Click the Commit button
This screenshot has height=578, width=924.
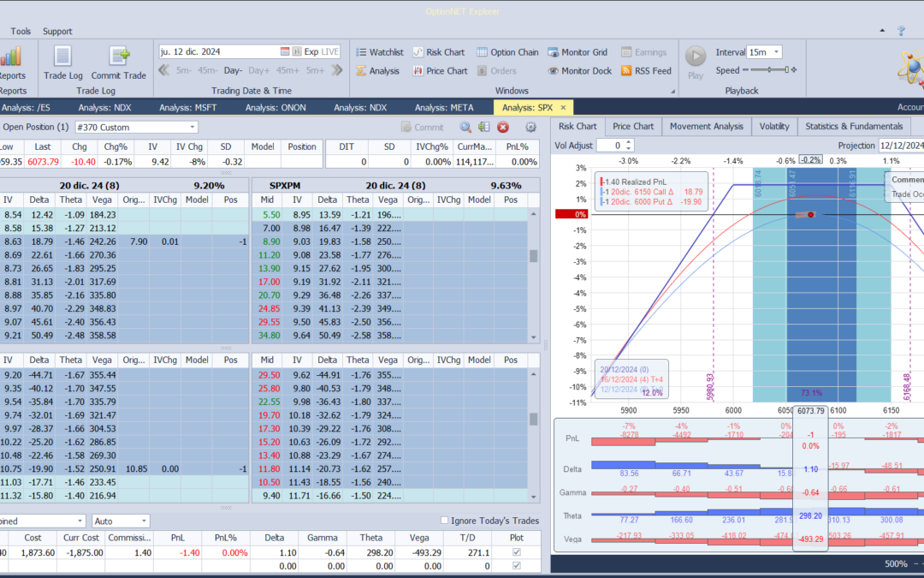click(422, 127)
